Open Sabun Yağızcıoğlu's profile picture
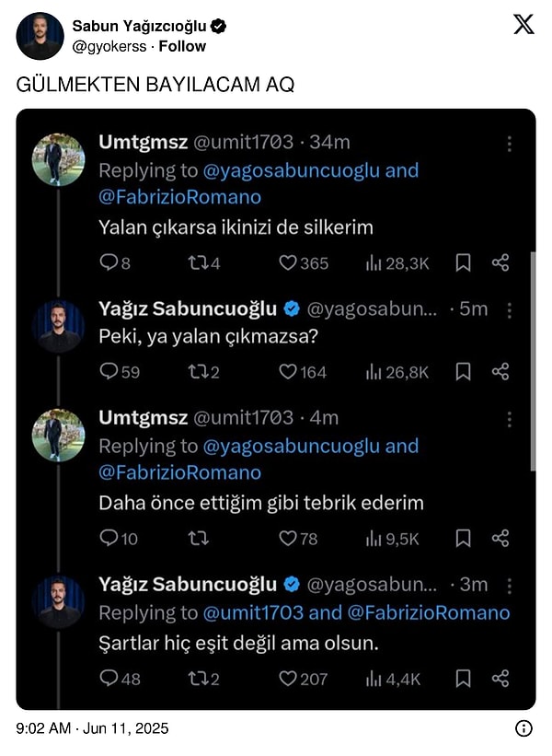Viewport: 552px width, 756px height. (x=40, y=36)
